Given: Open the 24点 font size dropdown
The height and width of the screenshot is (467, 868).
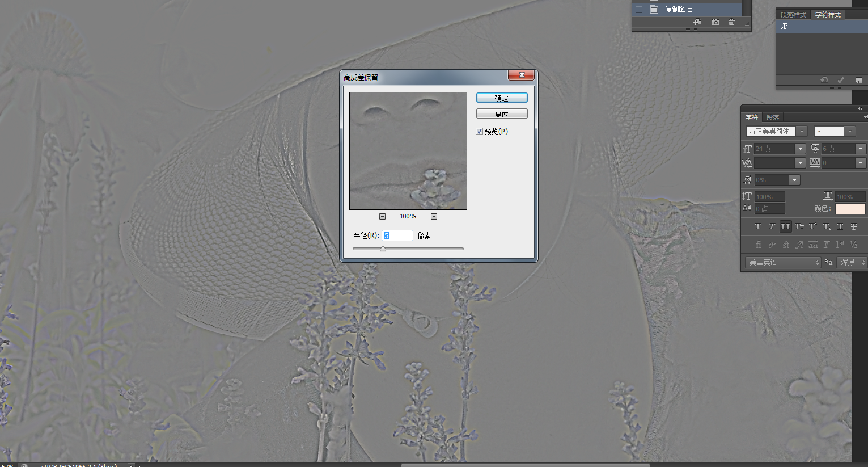Looking at the screenshot, I should click(800, 149).
